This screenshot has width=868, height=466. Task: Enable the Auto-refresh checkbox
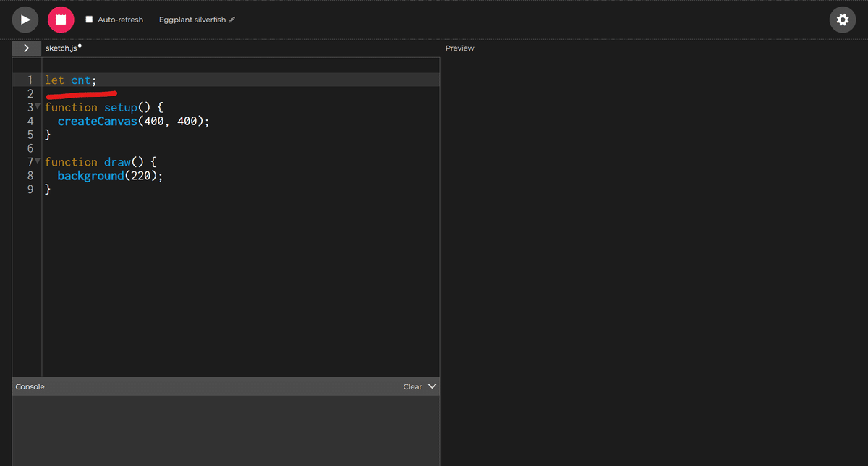point(90,20)
